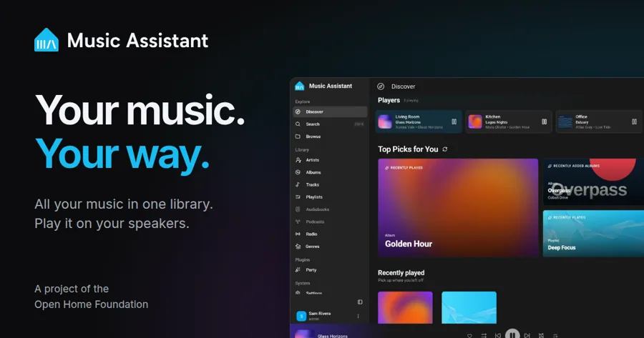Click Sam Rivera's avatar
The width and height of the screenshot is (644, 338).
pos(301,316)
